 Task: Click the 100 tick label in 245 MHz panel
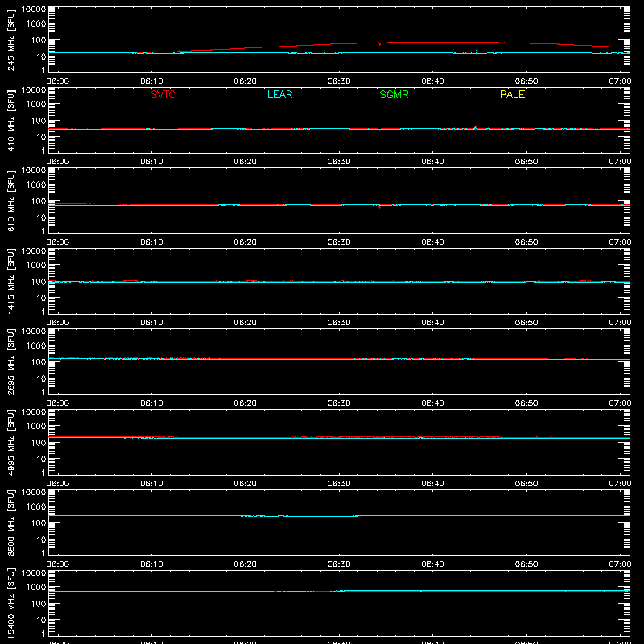tap(39, 40)
